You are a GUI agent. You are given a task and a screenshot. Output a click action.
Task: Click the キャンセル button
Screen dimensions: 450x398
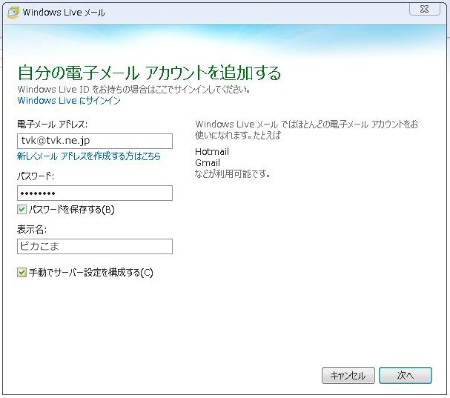point(348,375)
